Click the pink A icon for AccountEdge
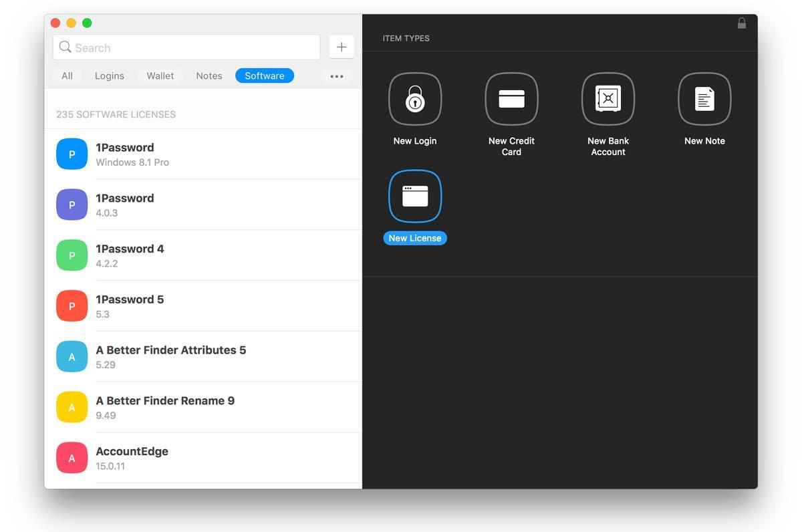The height and width of the screenshot is (532, 802). [72, 458]
